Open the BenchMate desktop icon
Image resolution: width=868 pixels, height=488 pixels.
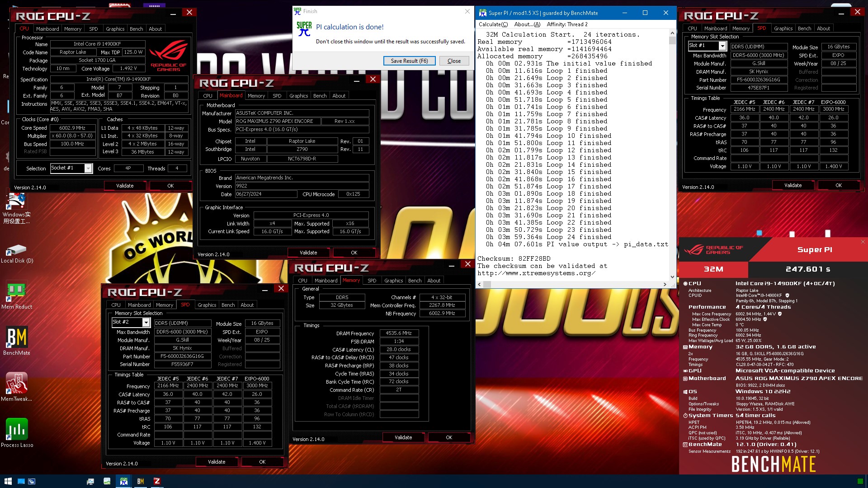pos(17,341)
